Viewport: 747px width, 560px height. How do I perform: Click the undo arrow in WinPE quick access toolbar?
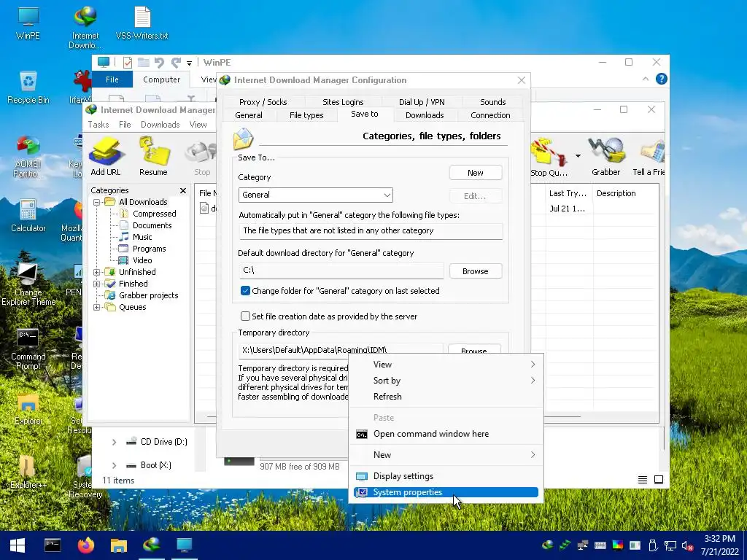pyautogui.click(x=159, y=63)
